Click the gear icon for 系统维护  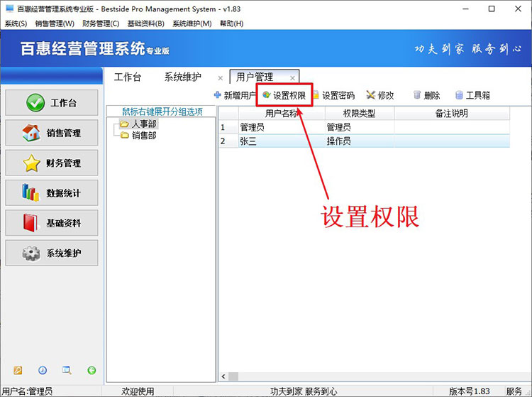tap(31, 253)
